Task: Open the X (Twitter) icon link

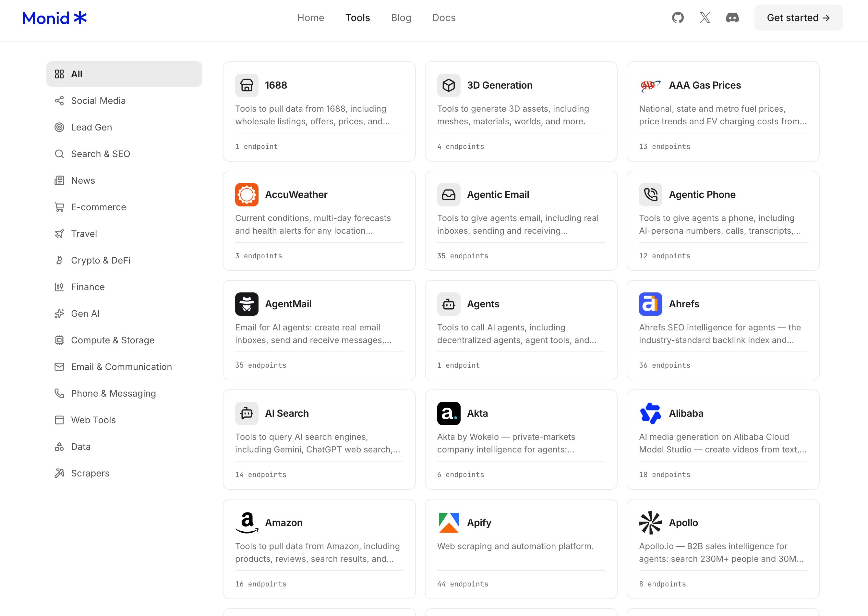Action: click(705, 18)
